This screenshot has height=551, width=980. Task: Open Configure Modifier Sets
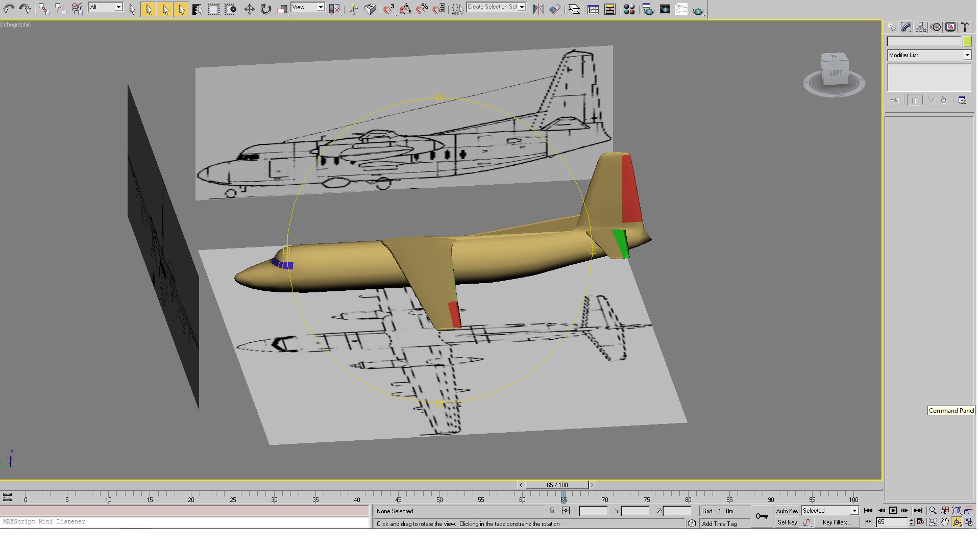coord(962,100)
